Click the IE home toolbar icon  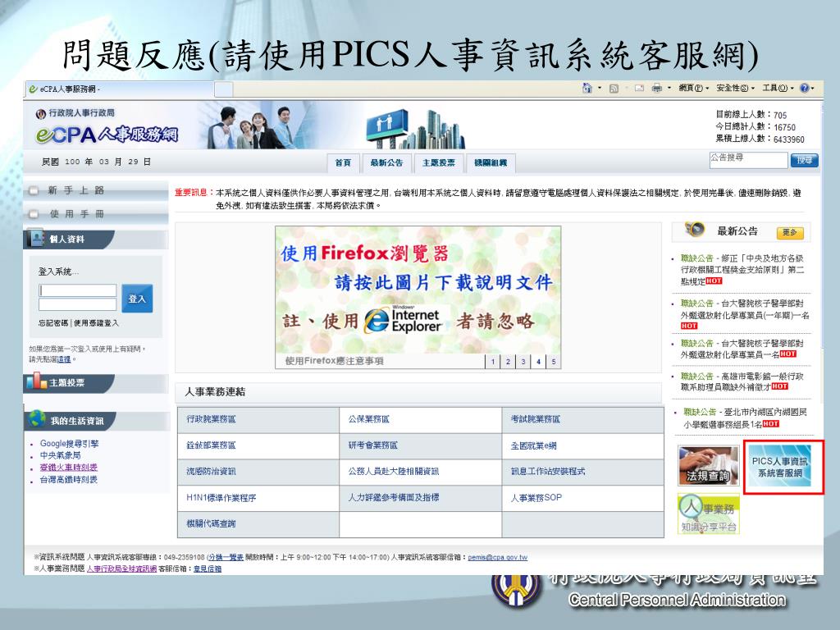point(587,89)
